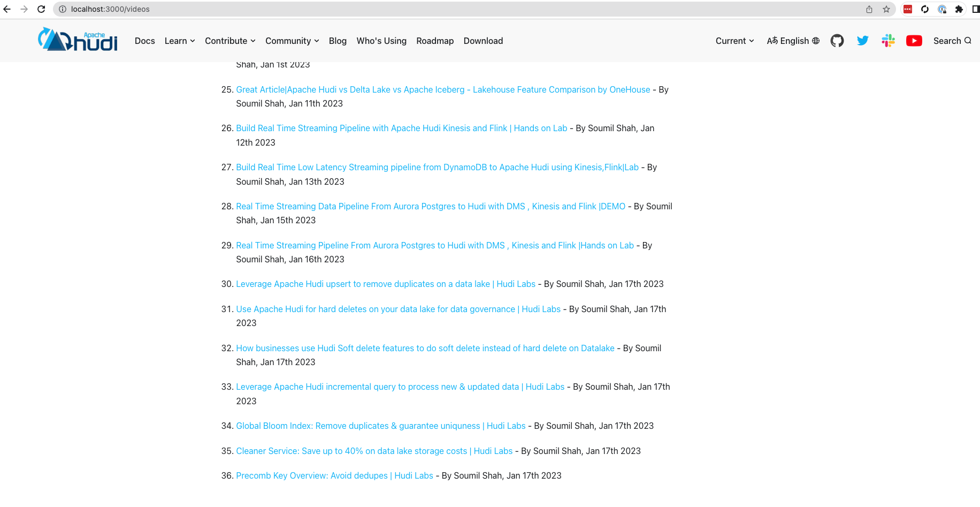Reload the page with refresh icon
The width and height of the screenshot is (980, 507).
41,9
